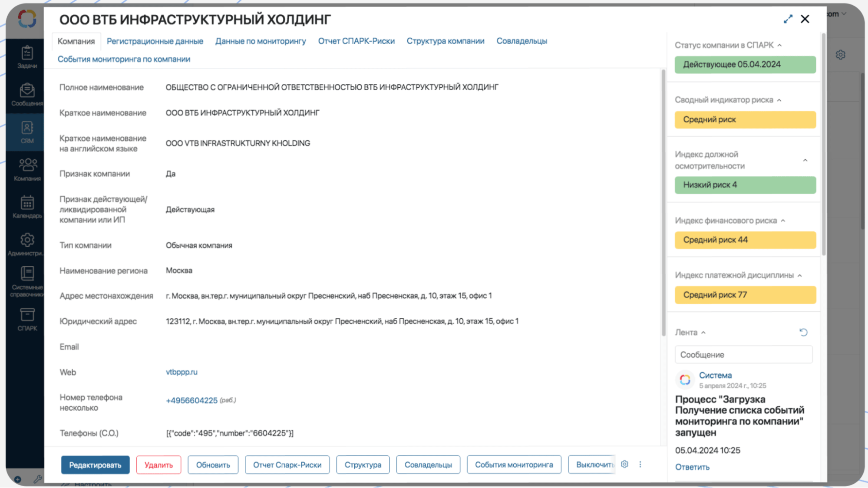Click the ООО VTB INFRASTRUKTURNY KHOLDING value

[238, 143]
